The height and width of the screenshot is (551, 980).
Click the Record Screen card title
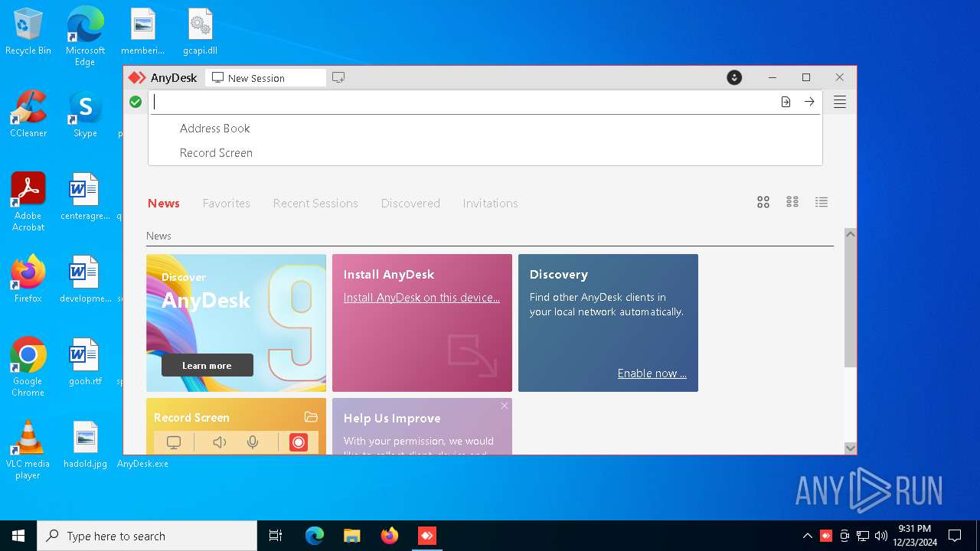191,417
